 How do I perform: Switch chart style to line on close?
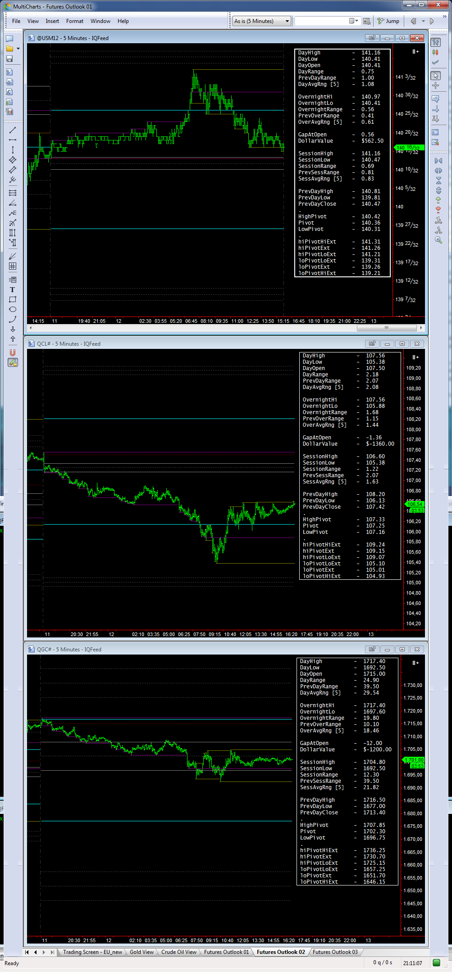pyautogui.click(x=436, y=62)
